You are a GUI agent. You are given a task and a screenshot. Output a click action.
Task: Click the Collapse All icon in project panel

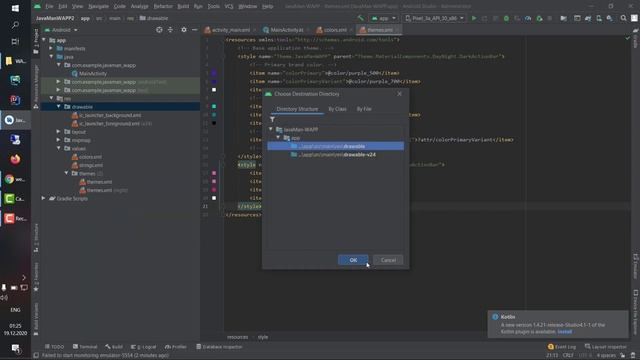(170, 30)
